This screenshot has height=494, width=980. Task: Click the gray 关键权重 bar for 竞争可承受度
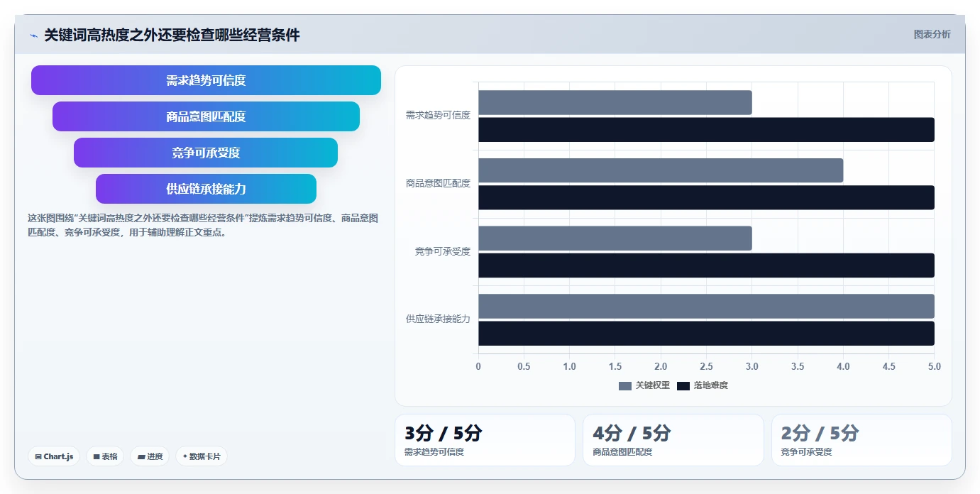615,238
